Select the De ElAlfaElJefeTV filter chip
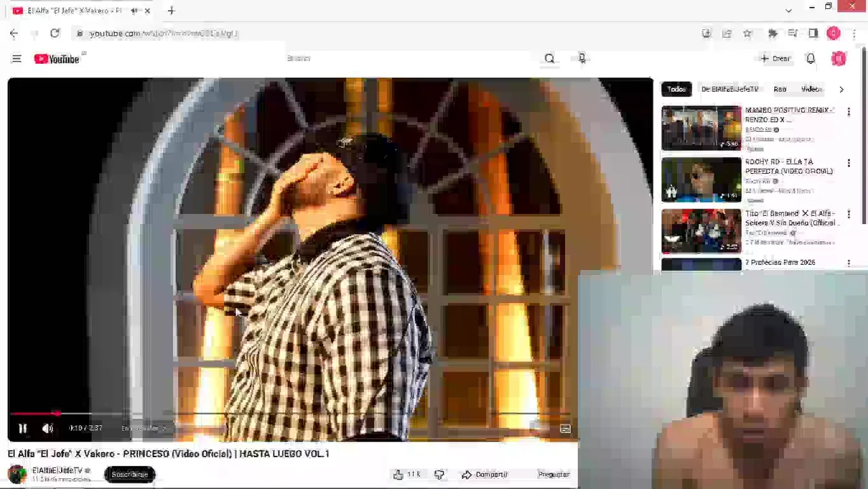Viewport: 868px width, 489px height. 729,89
